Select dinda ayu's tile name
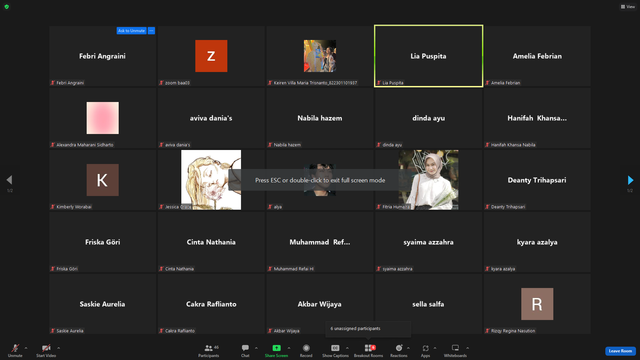This screenshot has height=360, width=640. (x=429, y=118)
